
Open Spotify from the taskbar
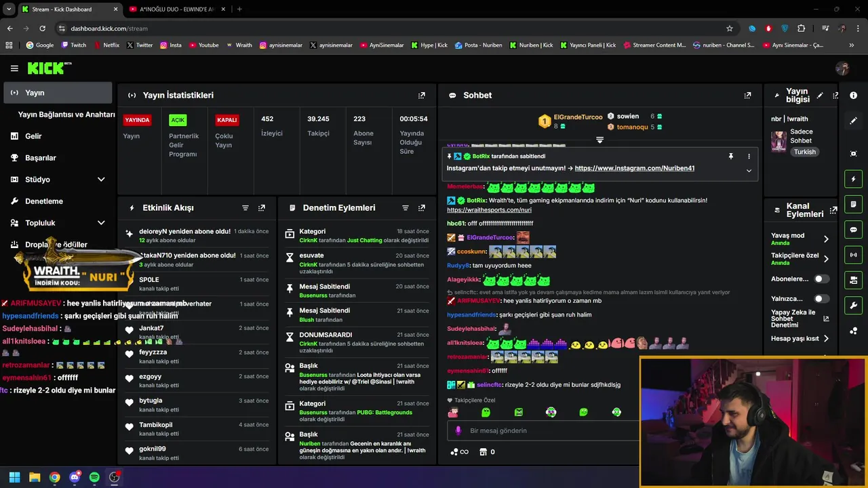pos(94,477)
